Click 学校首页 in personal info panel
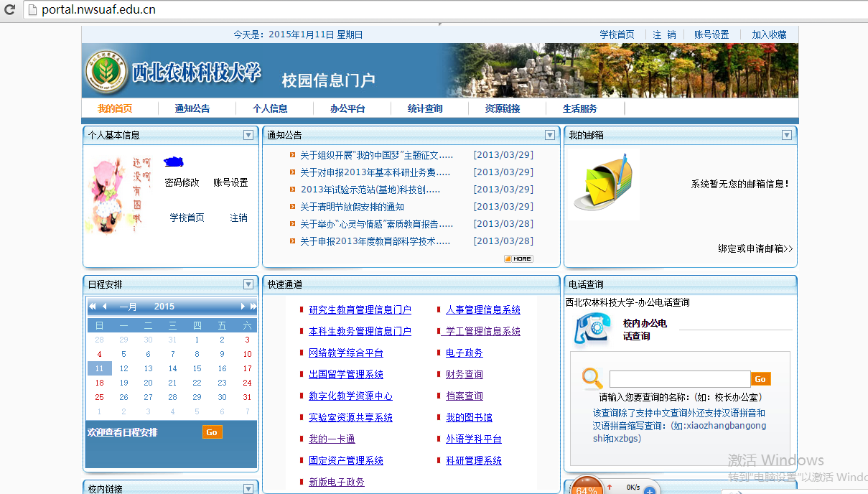Screen dimensions: 868x494 [x=187, y=218]
